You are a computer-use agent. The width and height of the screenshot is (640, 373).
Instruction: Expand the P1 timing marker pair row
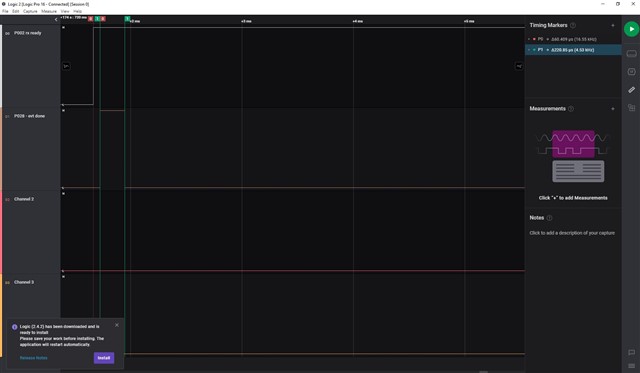point(529,50)
